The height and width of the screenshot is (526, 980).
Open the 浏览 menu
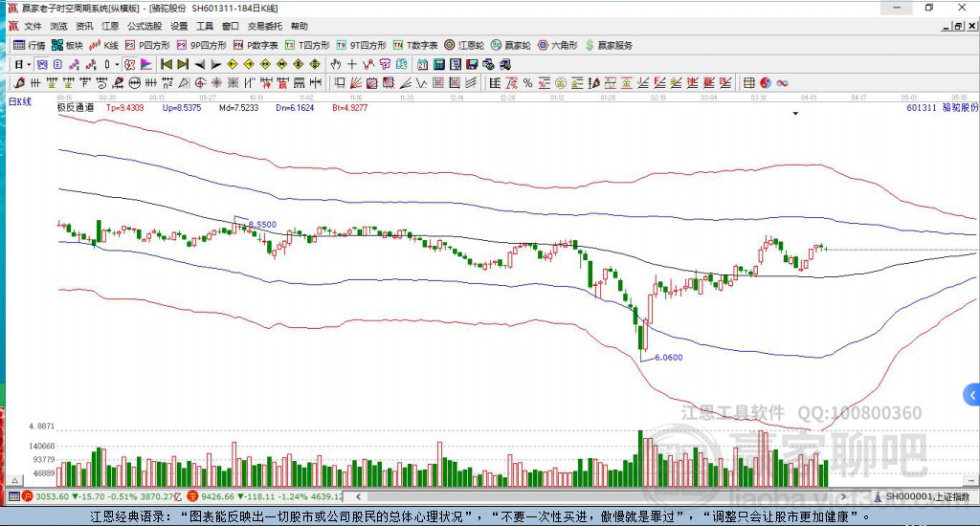58,26
